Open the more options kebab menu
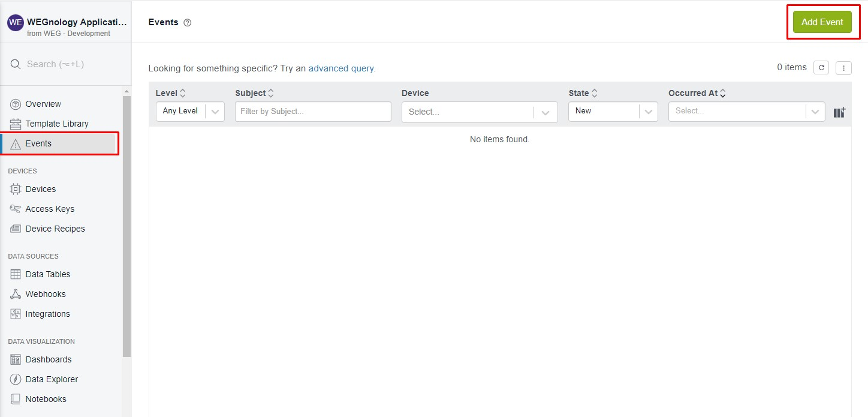868x417 pixels. pyautogui.click(x=843, y=68)
